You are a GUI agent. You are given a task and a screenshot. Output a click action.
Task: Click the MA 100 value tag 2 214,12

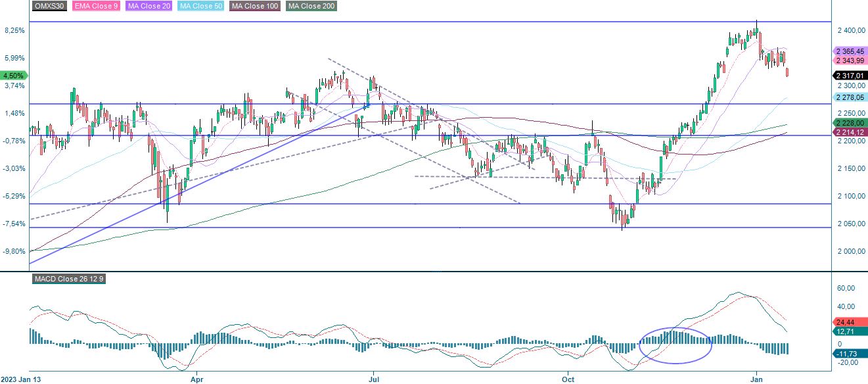tap(852, 132)
